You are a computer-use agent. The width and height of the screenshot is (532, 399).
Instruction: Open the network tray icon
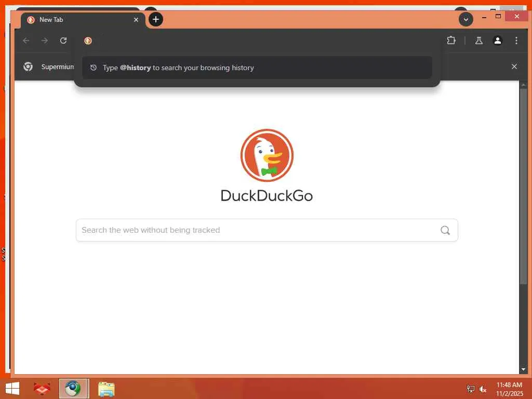tap(470, 389)
